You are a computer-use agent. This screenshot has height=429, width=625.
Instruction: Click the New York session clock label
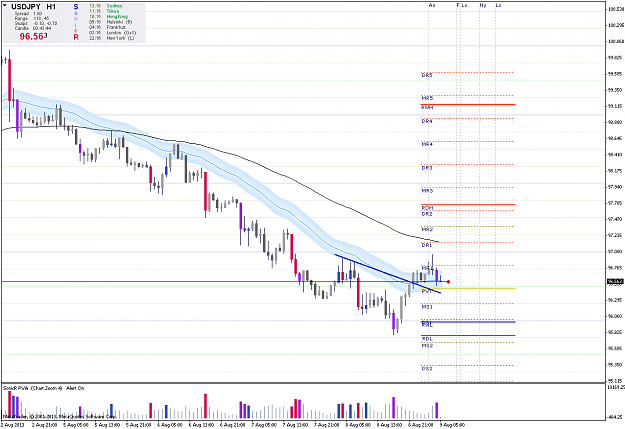(120, 38)
